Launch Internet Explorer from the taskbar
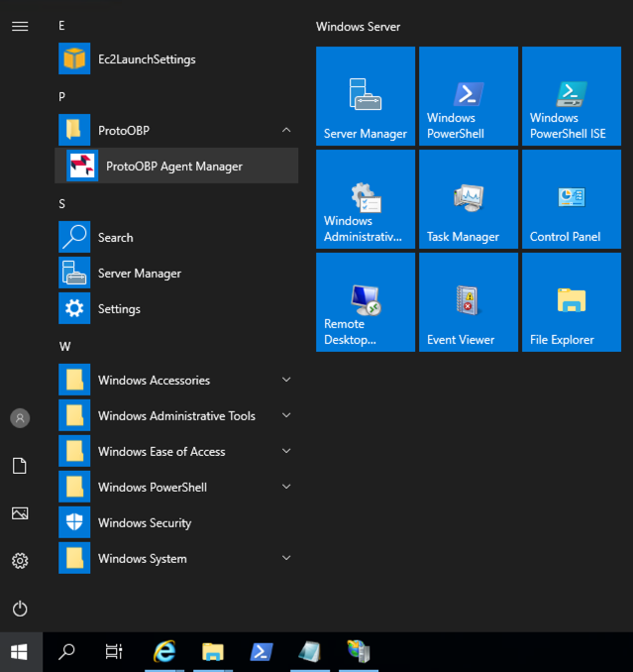This screenshot has width=633, height=672. 164,652
